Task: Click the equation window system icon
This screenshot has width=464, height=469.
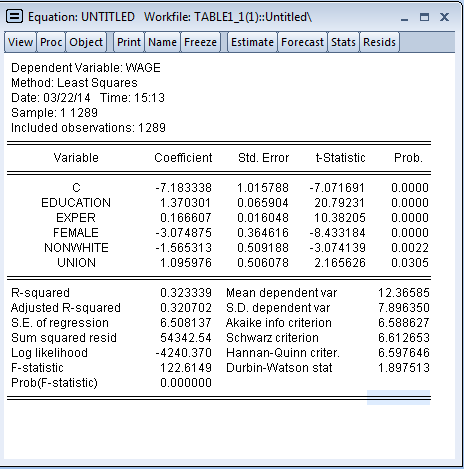Action: [15, 16]
